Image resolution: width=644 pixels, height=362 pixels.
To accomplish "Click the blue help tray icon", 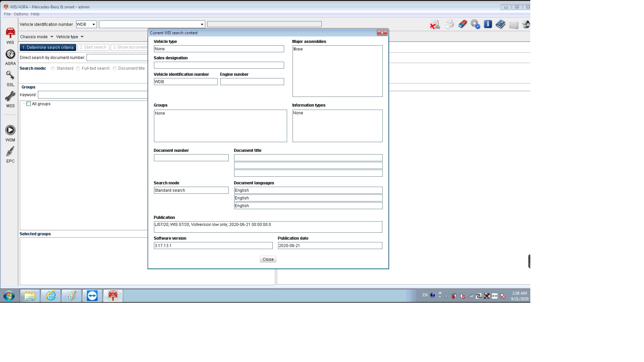I will (x=433, y=295).
